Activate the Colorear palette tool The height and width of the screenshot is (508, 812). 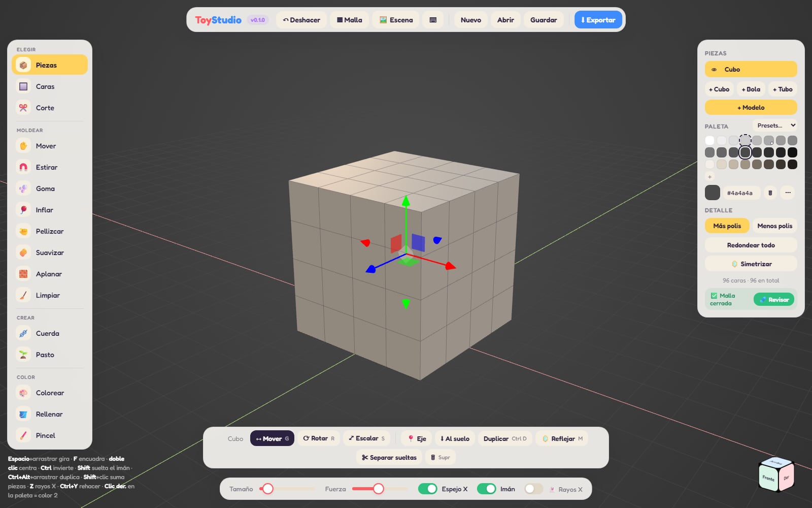tap(49, 393)
